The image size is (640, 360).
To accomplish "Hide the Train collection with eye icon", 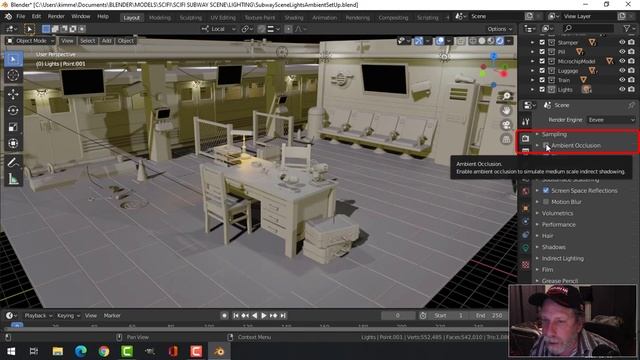I will [x=622, y=80].
